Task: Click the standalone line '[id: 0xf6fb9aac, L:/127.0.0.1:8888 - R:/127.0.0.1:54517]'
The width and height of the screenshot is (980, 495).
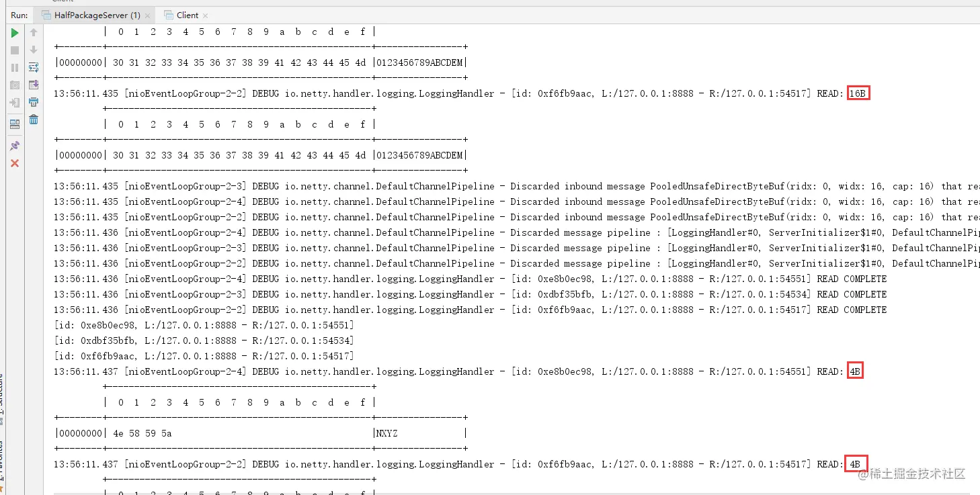Action: [x=204, y=356]
